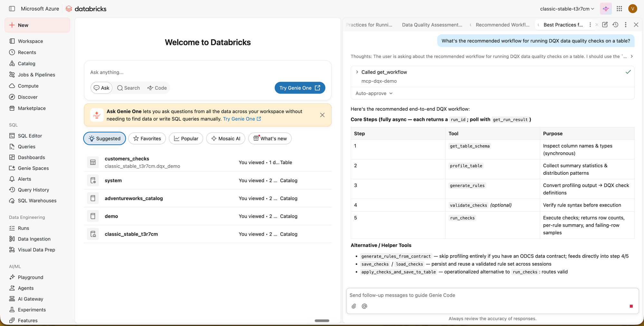Open the adventureworks_catalog entry

(x=208, y=198)
